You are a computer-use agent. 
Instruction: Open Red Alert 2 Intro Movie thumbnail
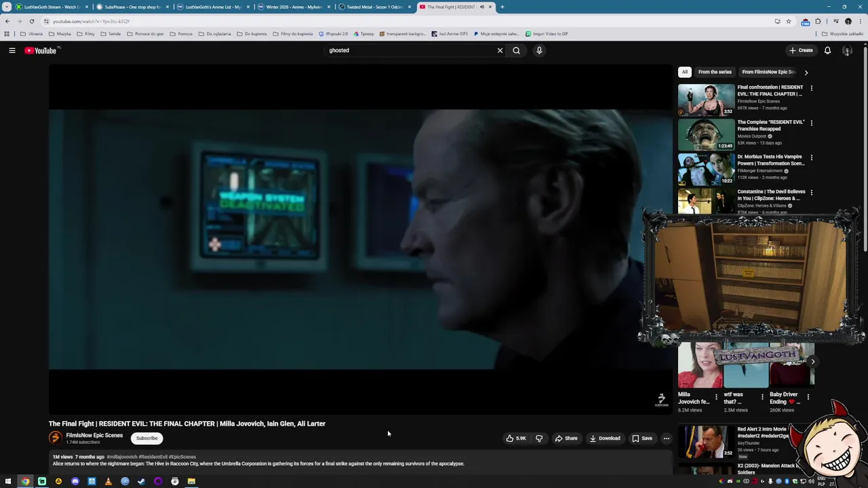706,441
